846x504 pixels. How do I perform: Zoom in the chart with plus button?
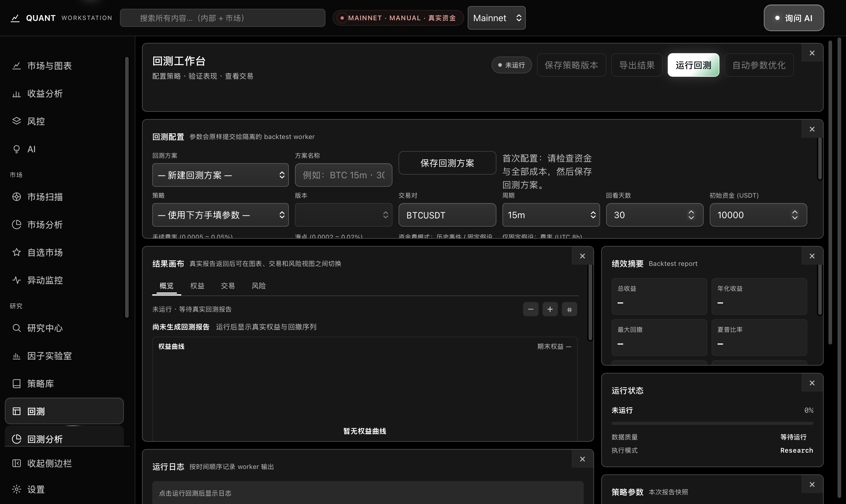point(550,309)
